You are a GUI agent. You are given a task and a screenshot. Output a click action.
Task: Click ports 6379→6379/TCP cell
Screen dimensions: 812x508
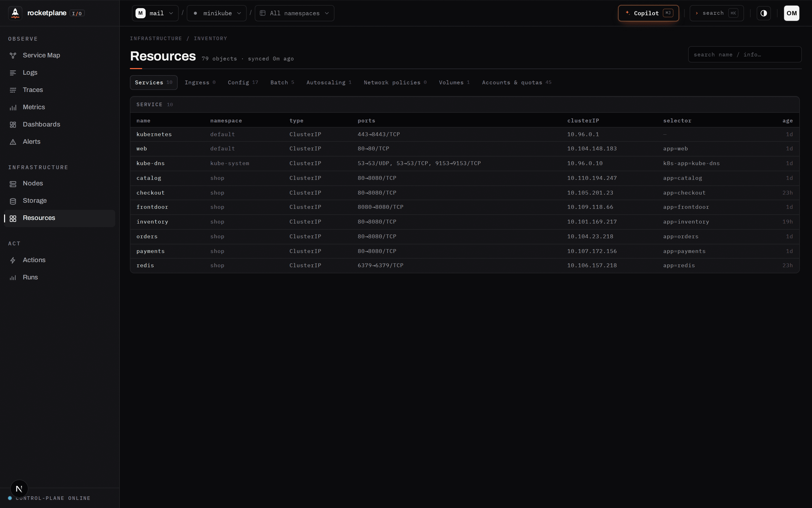[380, 265]
